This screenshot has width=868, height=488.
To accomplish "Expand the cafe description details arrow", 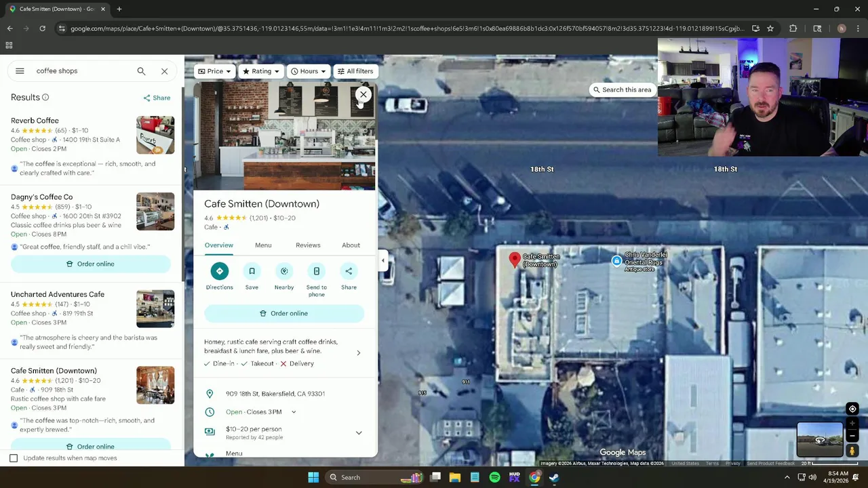I will [359, 352].
